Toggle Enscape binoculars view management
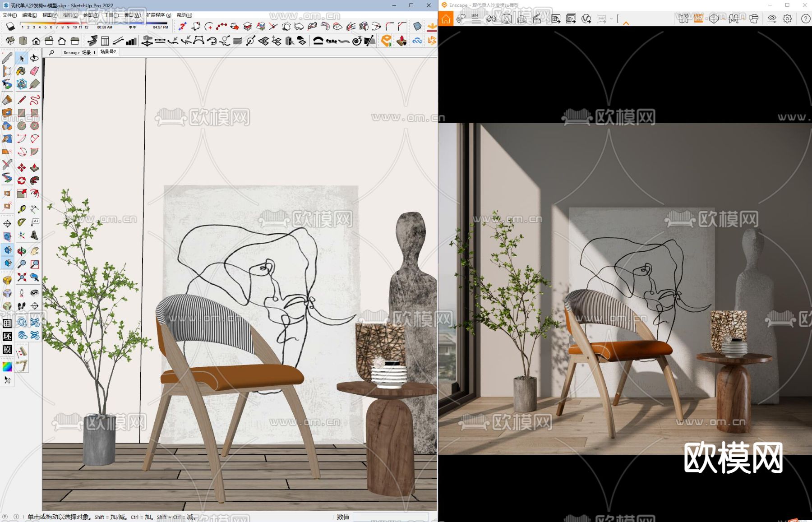The width and height of the screenshot is (812, 522). 491,18
